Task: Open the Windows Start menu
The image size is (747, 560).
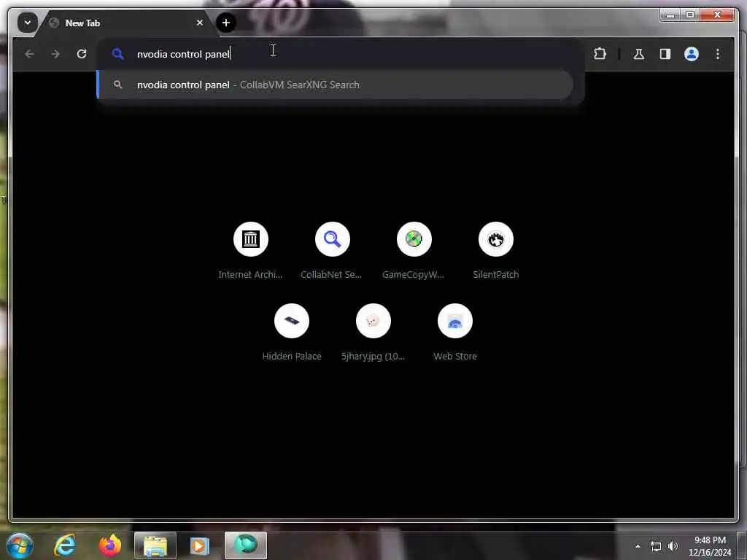Action: tap(20, 545)
